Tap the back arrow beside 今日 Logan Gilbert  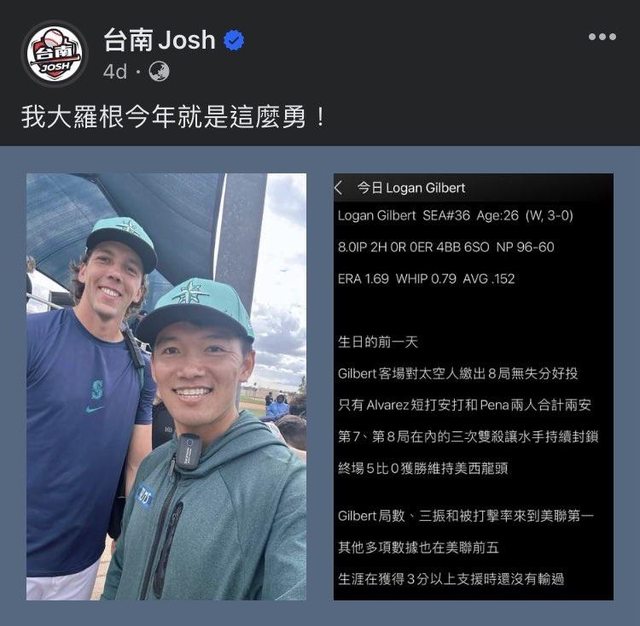tap(338, 188)
